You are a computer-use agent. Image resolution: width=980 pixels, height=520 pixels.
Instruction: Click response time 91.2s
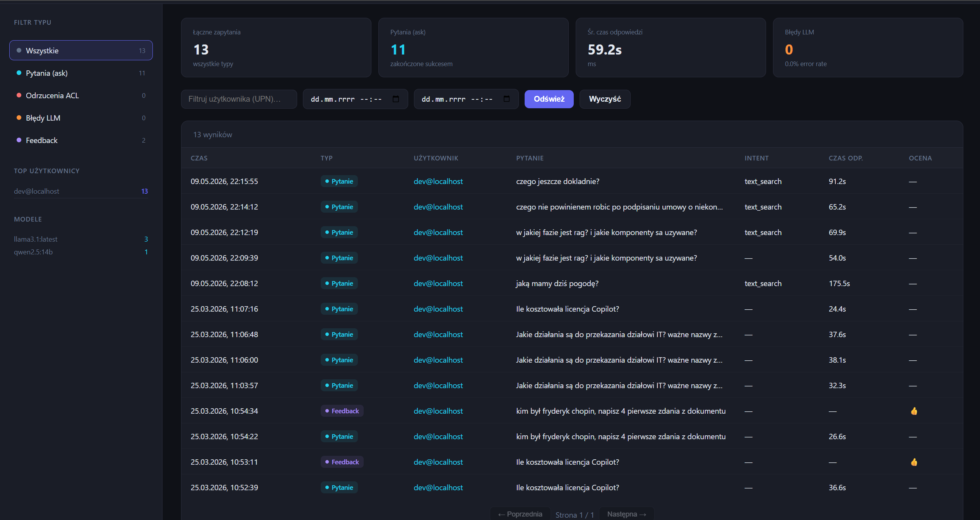(x=837, y=181)
